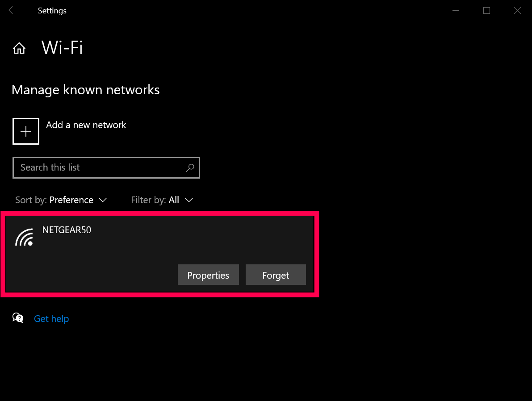532x401 pixels.
Task: Select the NETGEAR50 network name
Action: tap(67, 230)
